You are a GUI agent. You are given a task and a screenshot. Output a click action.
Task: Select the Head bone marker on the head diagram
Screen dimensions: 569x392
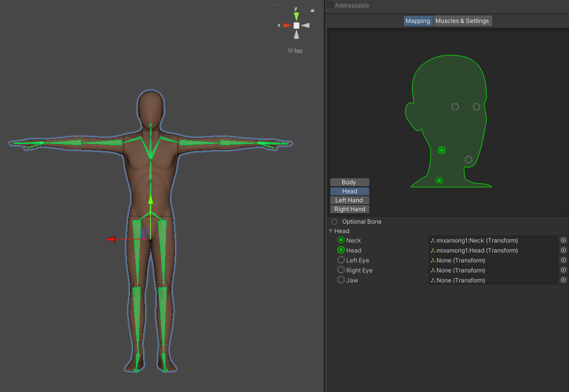tap(441, 150)
